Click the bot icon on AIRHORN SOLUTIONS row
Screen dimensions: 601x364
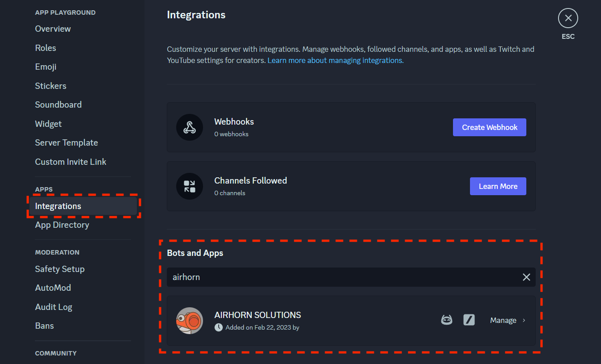point(447,320)
